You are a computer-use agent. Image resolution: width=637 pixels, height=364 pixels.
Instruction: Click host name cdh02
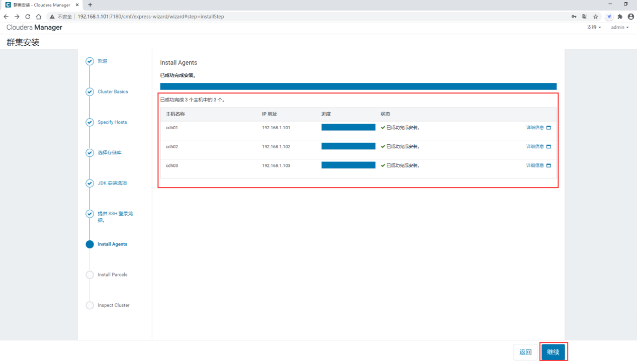pyautogui.click(x=172, y=147)
